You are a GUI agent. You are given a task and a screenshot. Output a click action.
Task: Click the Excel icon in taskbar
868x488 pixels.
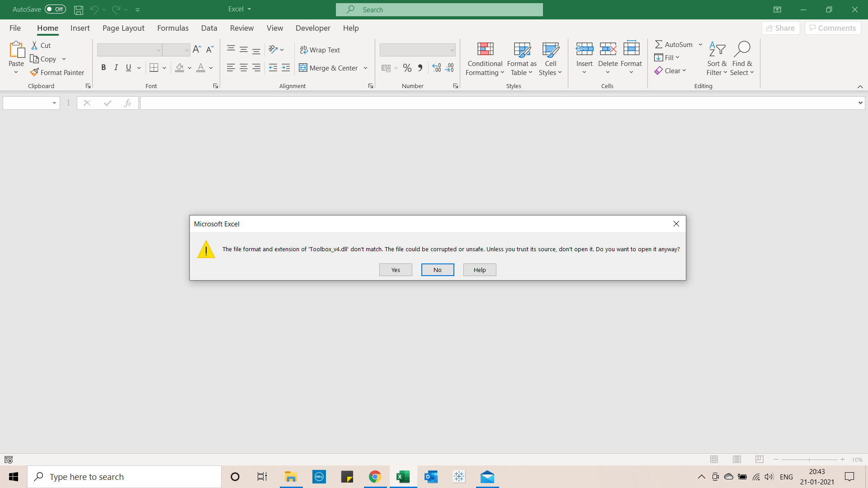click(x=403, y=477)
